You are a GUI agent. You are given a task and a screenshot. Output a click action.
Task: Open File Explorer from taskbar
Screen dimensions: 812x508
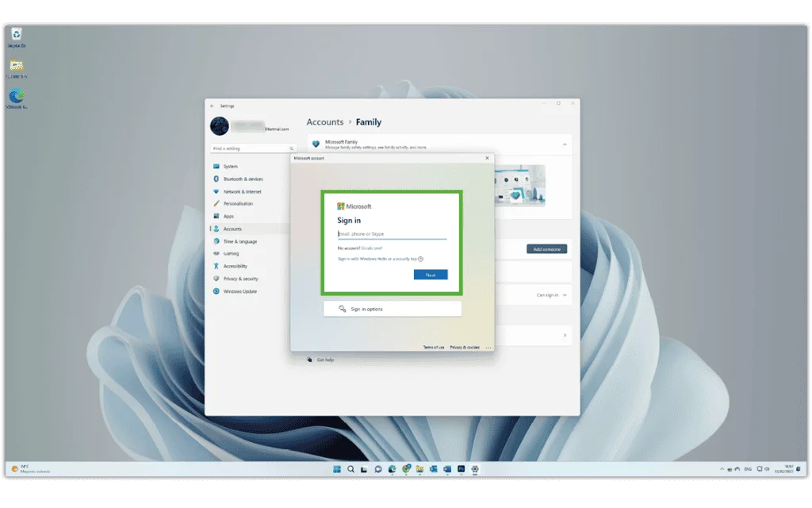pos(419,469)
